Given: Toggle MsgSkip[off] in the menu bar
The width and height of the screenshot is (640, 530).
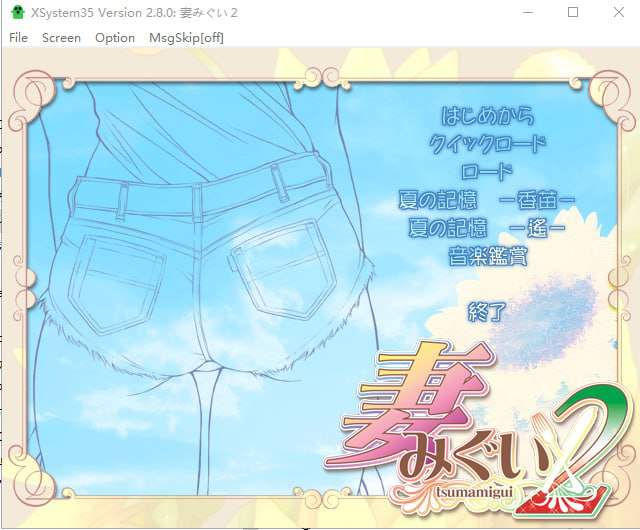Looking at the screenshot, I should (186, 37).
